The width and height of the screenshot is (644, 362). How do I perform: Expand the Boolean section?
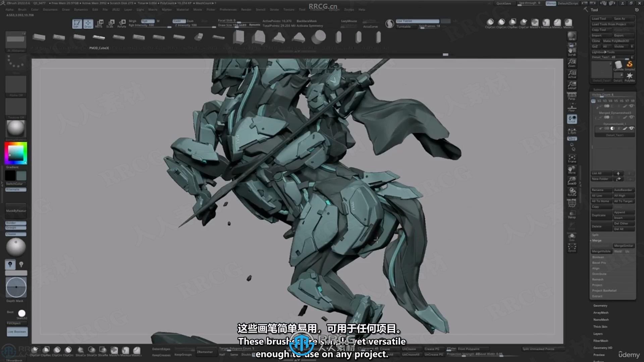[598, 257]
